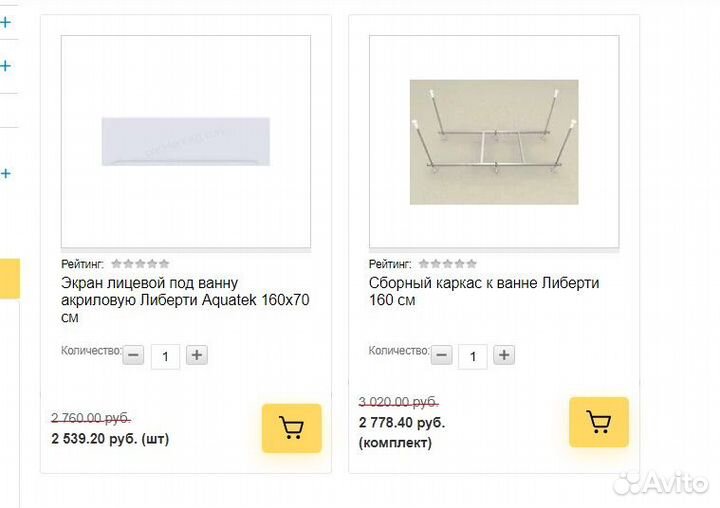Add Liberti 160 cm frame to cart
This screenshot has width=720, height=508.
[x=599, y=422]
